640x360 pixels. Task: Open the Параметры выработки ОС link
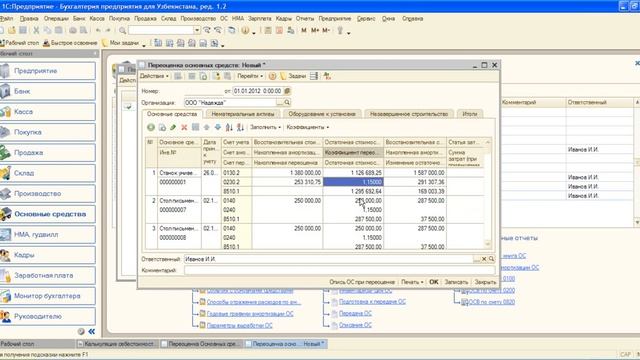click(239, 326)
